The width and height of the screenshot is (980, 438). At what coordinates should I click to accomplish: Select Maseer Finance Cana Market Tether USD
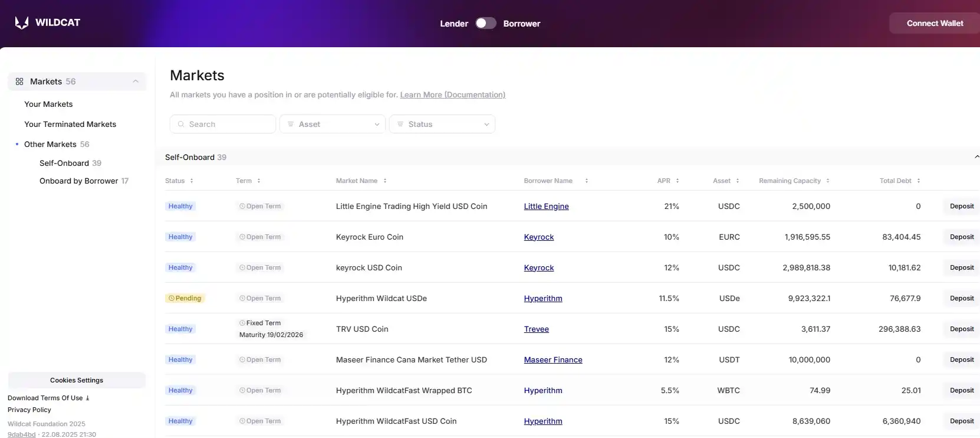pos(412,359)
